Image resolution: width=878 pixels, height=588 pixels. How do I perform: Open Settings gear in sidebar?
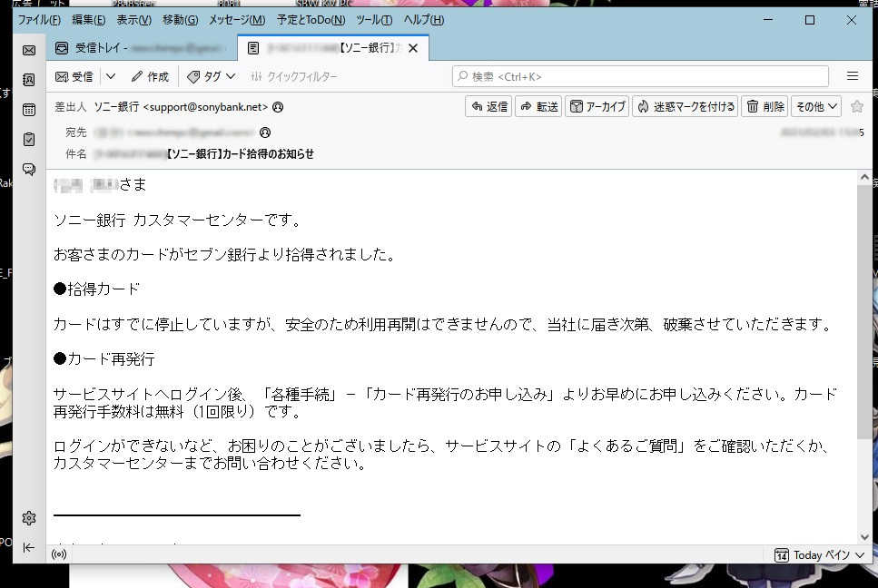(x=29, y=518)
